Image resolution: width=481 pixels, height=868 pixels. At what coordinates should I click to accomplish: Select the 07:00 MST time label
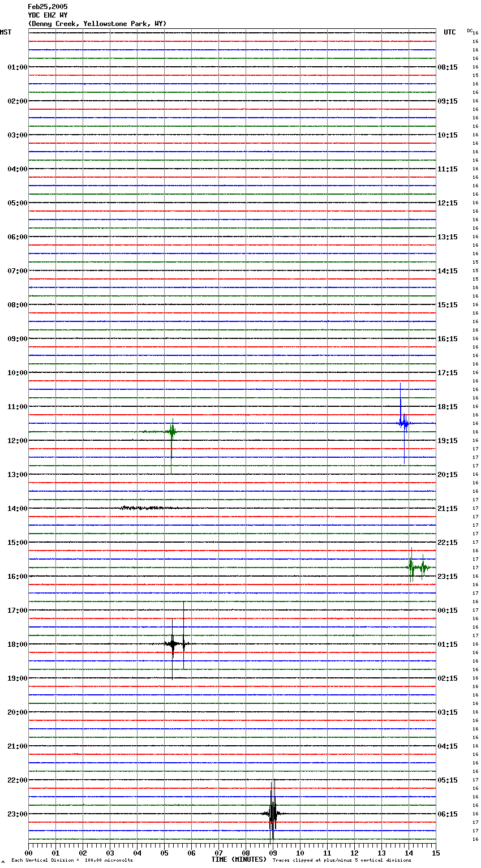pyautogui.click(x=17, y=271)
